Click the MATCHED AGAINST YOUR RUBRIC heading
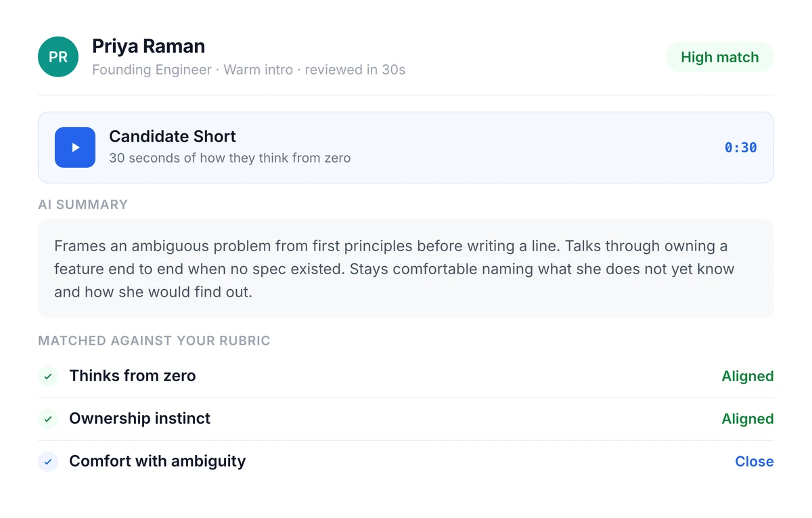Screen dimensions: 812x518 (154, 341)
